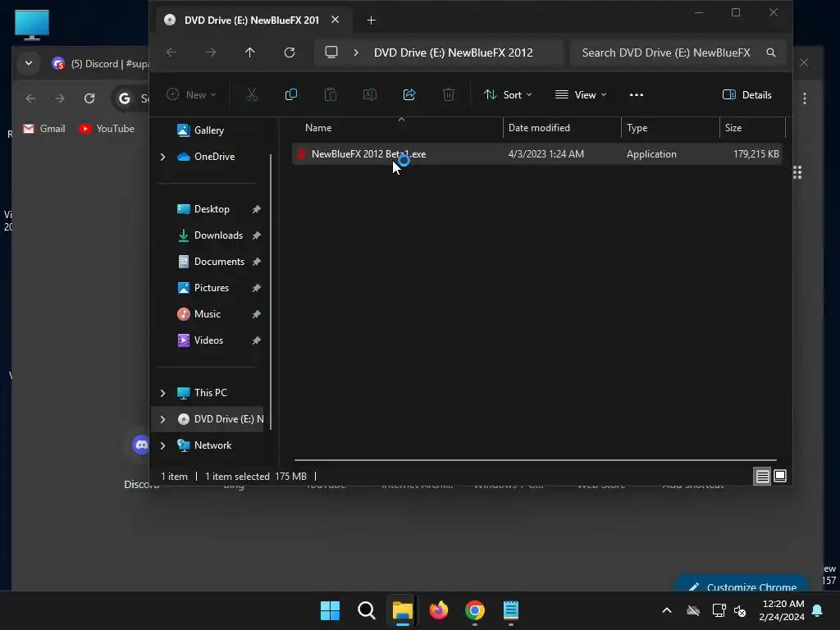Open Music folder in sidebar
Image resolution: width=840 pixels, height=630 pixels.
[x=207, y=314]
